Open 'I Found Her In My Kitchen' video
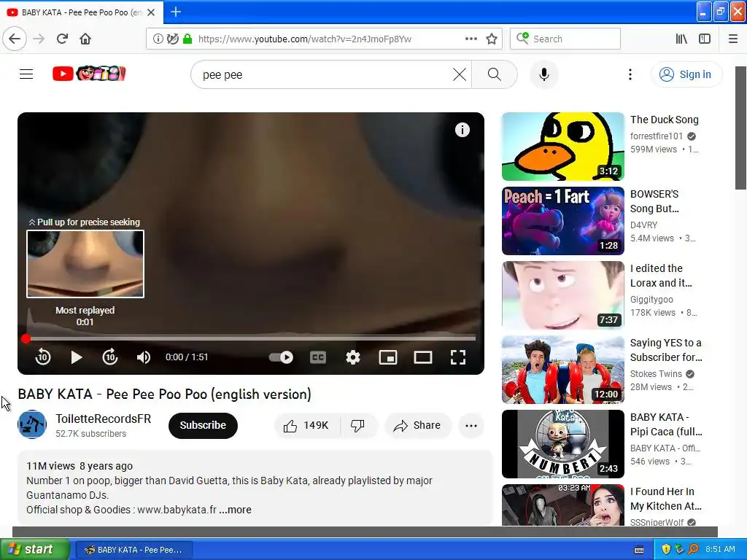This screenshot has width=747, height=560. tap(562, 505)
